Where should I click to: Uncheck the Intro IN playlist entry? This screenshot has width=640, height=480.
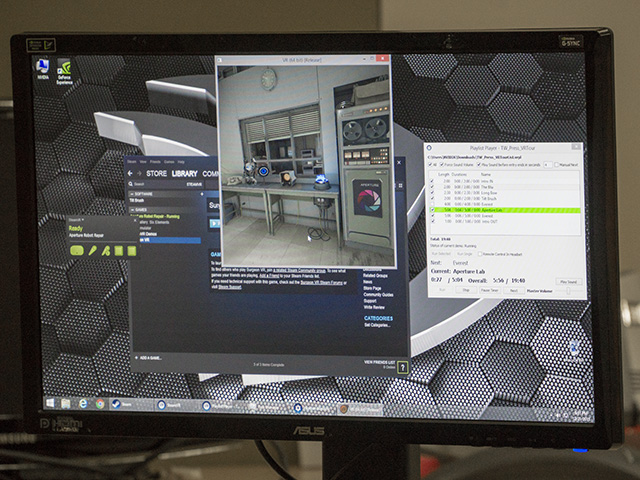[x=432, y=181]
